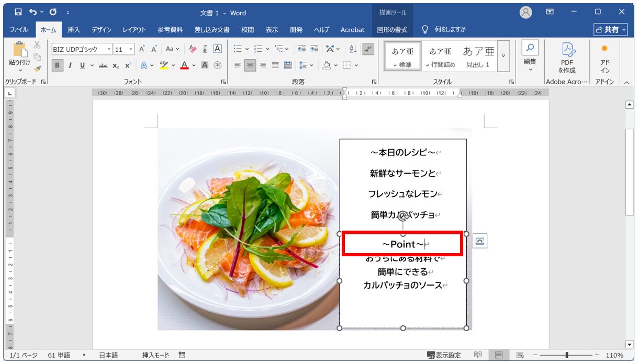Toggle superscript formatting
The height and width of the screenshot is (364, 638).
(128, 65)
